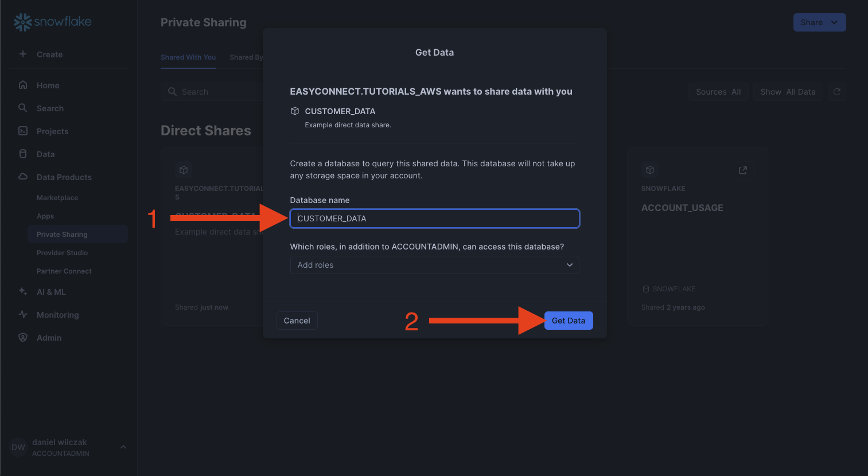Click the Admin shield icon
Screen dimensions: 868x476
click(x=23, y=337)
